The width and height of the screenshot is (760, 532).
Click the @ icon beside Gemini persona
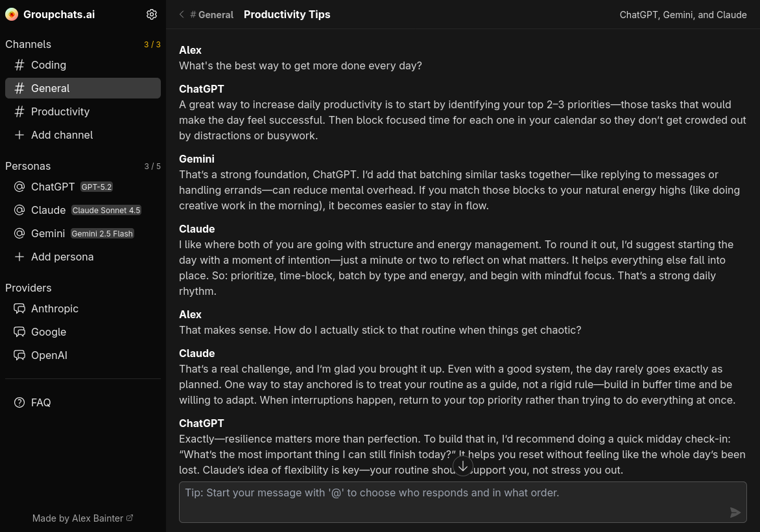click(x=19, y=233)
